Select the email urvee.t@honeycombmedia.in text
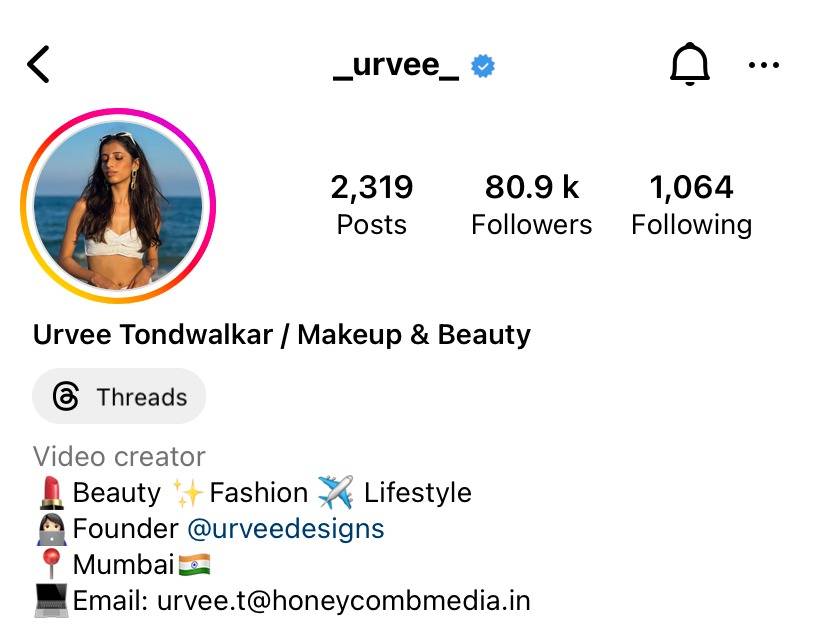The image size is (828, 625). (344, 601)
